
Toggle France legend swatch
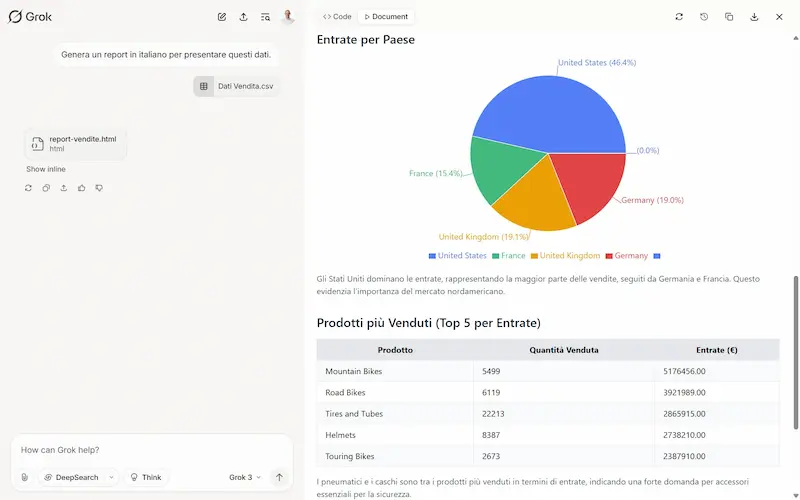(x=495, y=256)
